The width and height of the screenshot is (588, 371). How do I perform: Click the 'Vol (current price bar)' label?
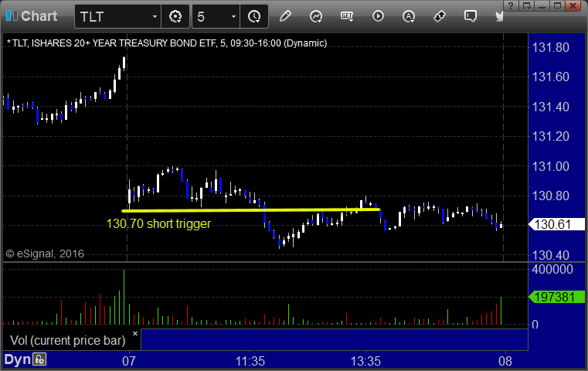[68, 340]
